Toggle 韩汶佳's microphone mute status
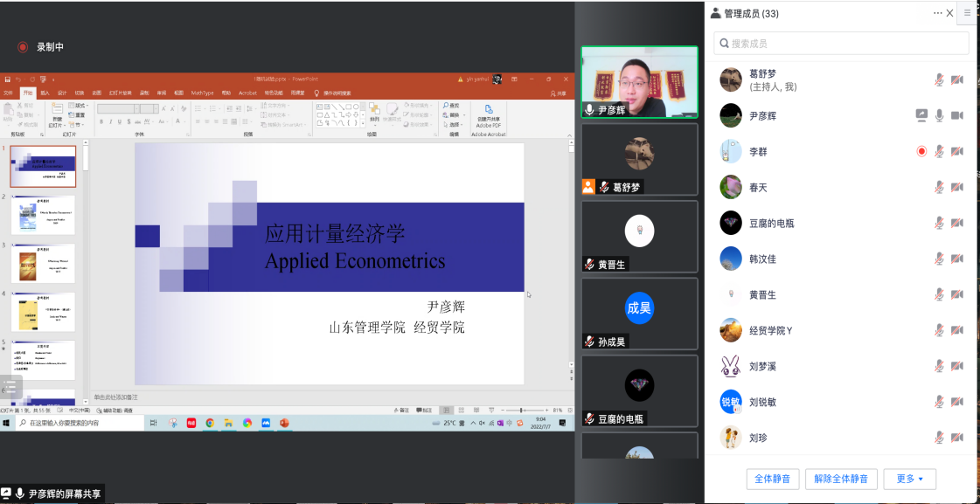 click(939, 259)
